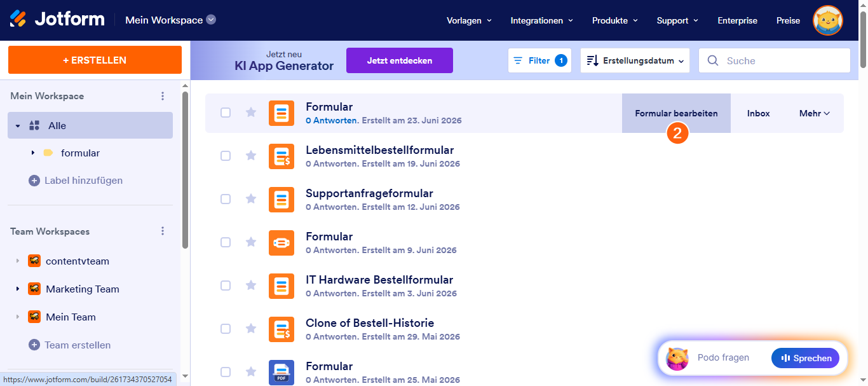
Task: Expand the formular label arrow
Action: [32, 153]
